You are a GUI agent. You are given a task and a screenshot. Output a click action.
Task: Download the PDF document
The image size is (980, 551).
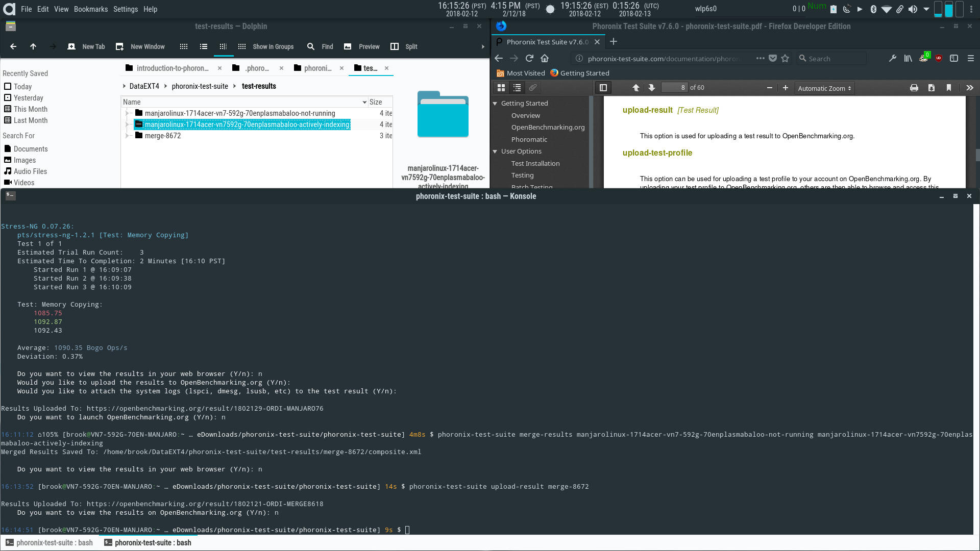click(932, 88)
